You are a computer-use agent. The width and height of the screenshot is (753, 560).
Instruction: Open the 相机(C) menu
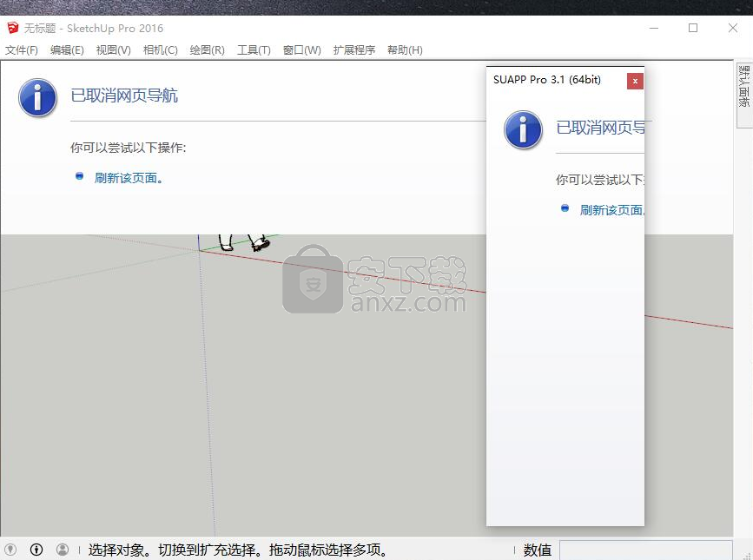click(161, 49)
